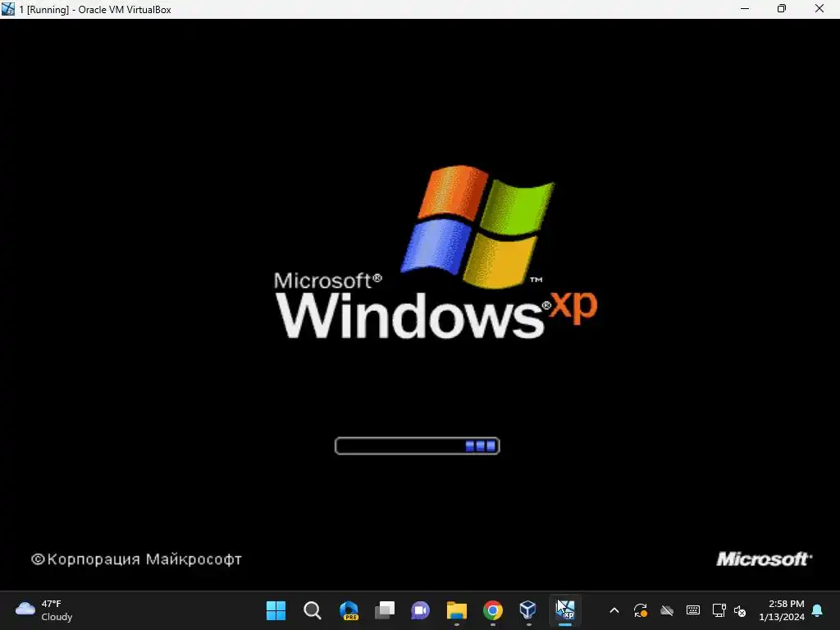Select the running XP VM taskbar icon
Image resolution: width=840 pixels, height=630 pixels.
pyautogui.click(x=565, y=609)
